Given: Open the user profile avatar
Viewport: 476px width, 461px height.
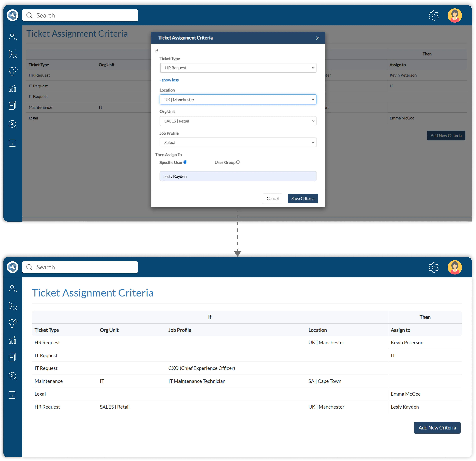Looking at the screenshot, I should click(x=455, y=15).
